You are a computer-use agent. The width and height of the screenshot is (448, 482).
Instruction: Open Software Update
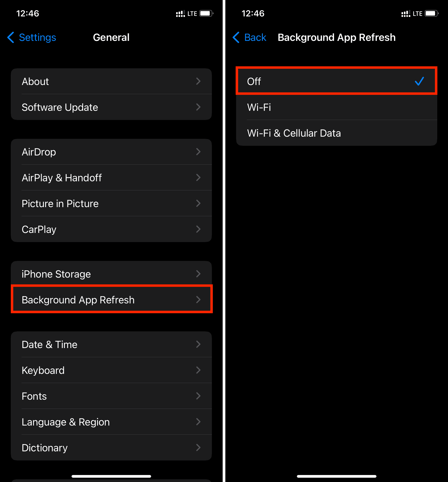(x=111, y=107)
